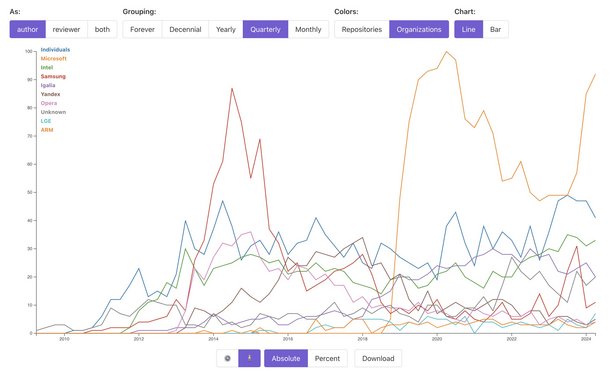
Task: Click the 100 y-axis label
Action: coord(28,51)
